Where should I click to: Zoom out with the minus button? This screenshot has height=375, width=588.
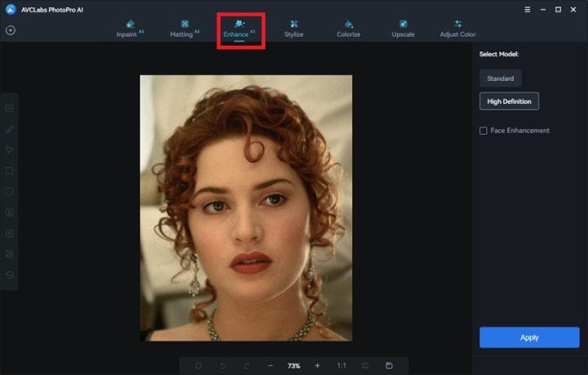(270, 365)
